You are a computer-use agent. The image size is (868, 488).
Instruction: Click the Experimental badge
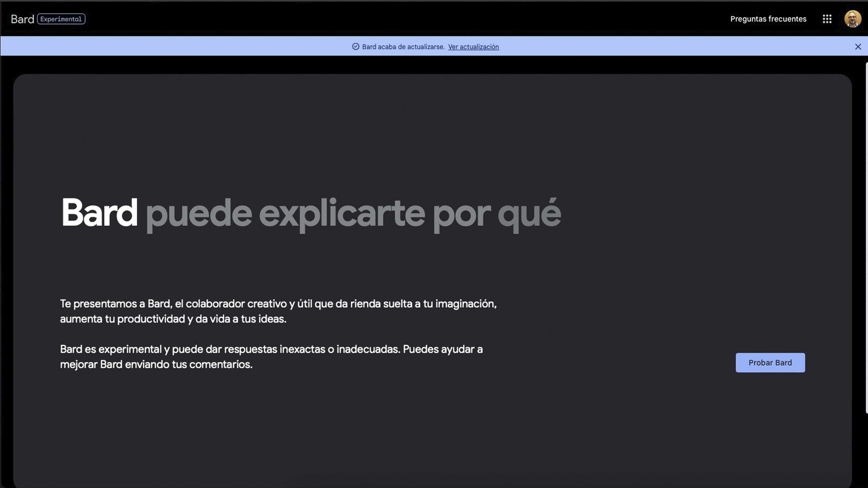click(61, 19)
